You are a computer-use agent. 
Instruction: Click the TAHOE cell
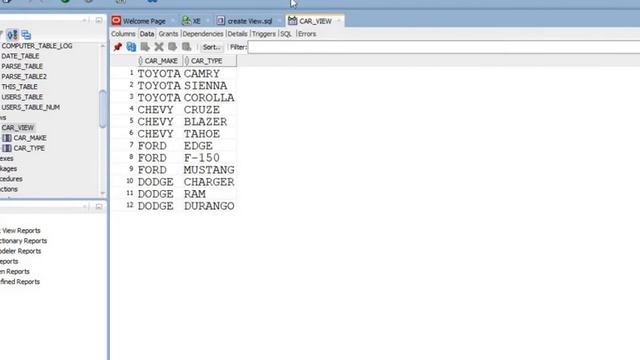point(209,134)
